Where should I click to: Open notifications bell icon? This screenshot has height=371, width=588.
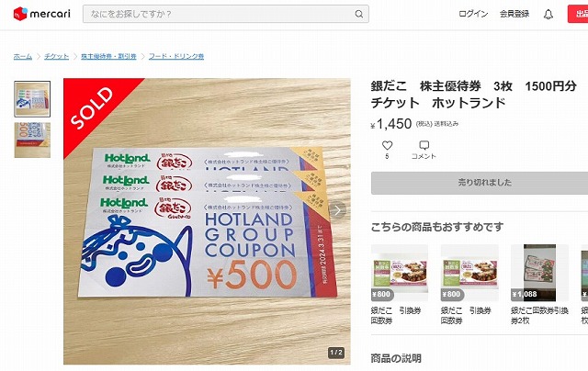[x=548, y=15]
